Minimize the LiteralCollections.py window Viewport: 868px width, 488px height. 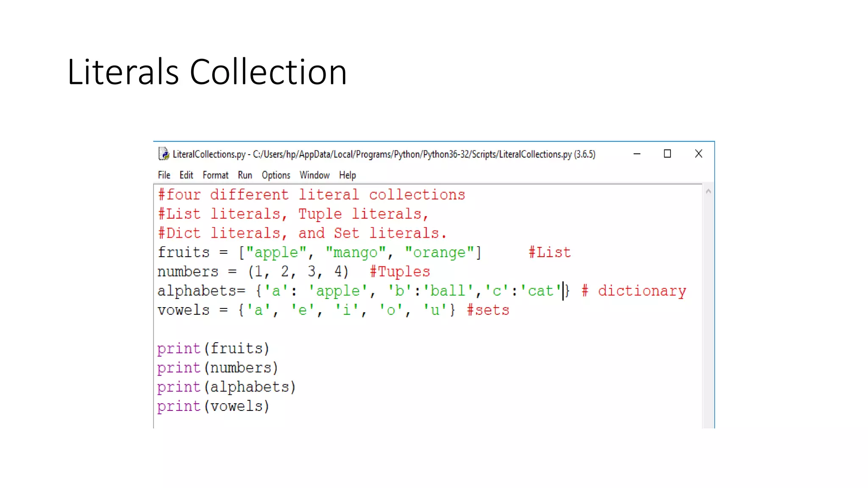pyautogui.click(x=637, y=154)
